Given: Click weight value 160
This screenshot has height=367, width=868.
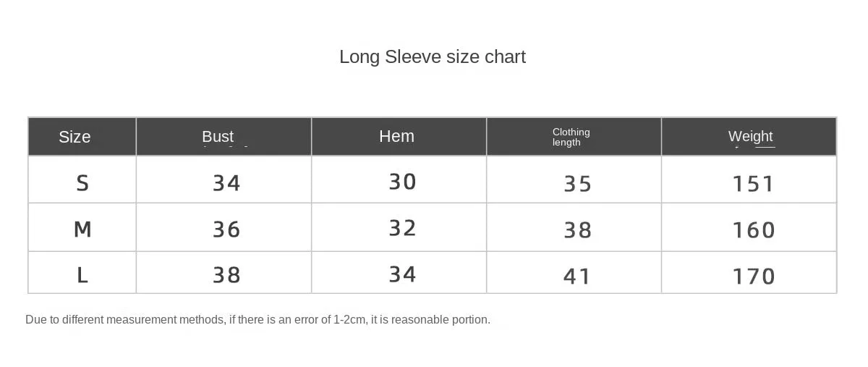Looking at the screenshot, I should (754, 230).
